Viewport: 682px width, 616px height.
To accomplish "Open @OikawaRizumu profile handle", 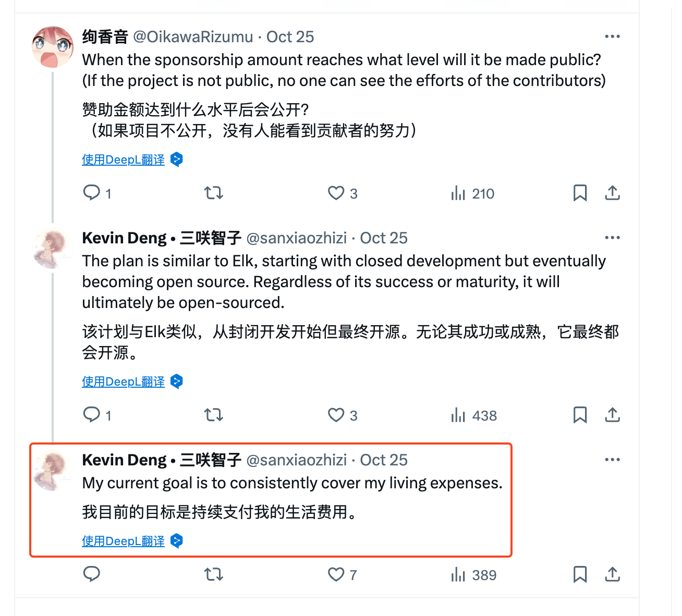I will (193, 37).
